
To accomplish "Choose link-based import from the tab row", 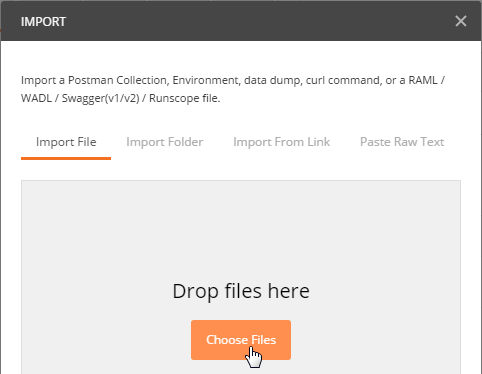I will tap(281, 142).
